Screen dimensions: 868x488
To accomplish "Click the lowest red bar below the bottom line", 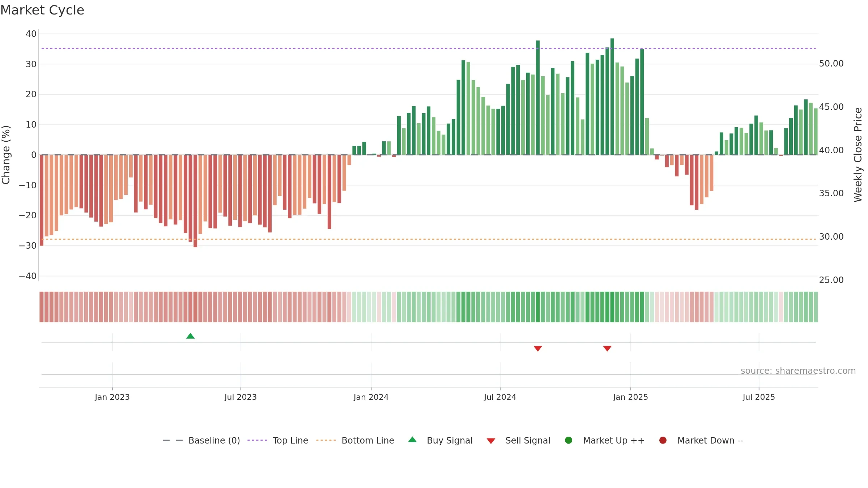I will 195,201.
